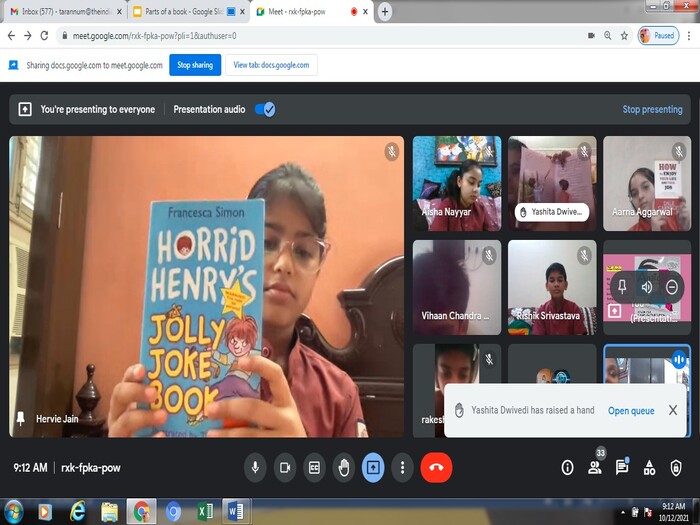Select Aisha Nayyar's video tile
Viewport: 700px width, 525px height.
457,183
